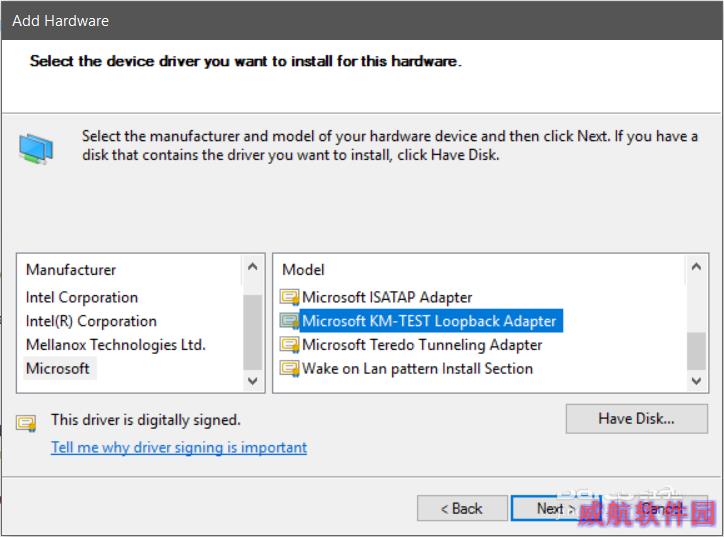724x537 pixels.
Task: Click the Microsoft Teredo Tunneling Adapter driver icon
Action: click(290, 344)
